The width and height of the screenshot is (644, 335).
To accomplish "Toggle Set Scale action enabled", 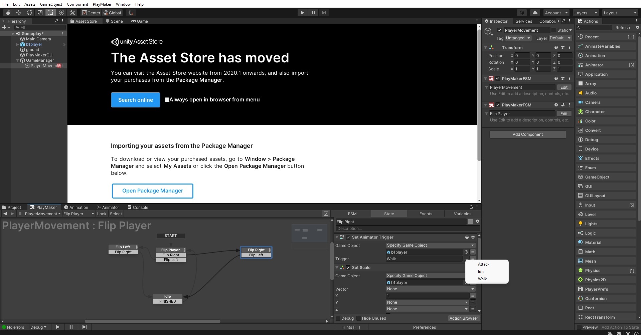I will (x=348, y=268).
